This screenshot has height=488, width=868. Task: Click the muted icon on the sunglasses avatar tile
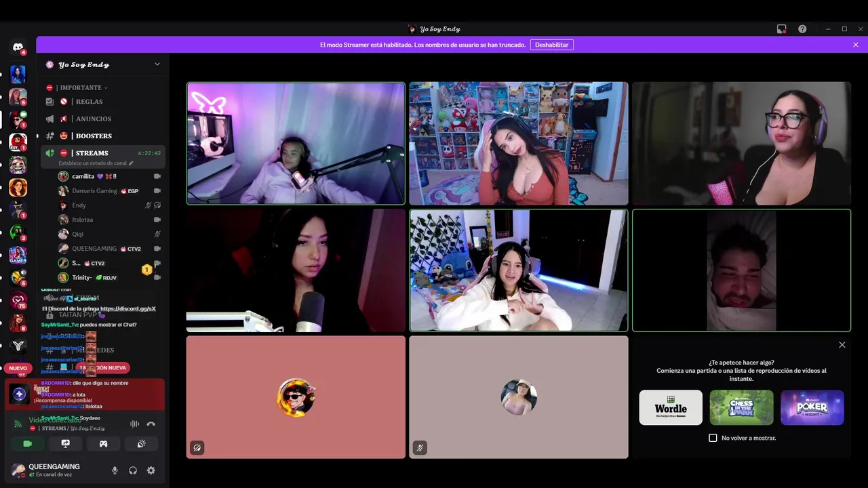(197, 447)
